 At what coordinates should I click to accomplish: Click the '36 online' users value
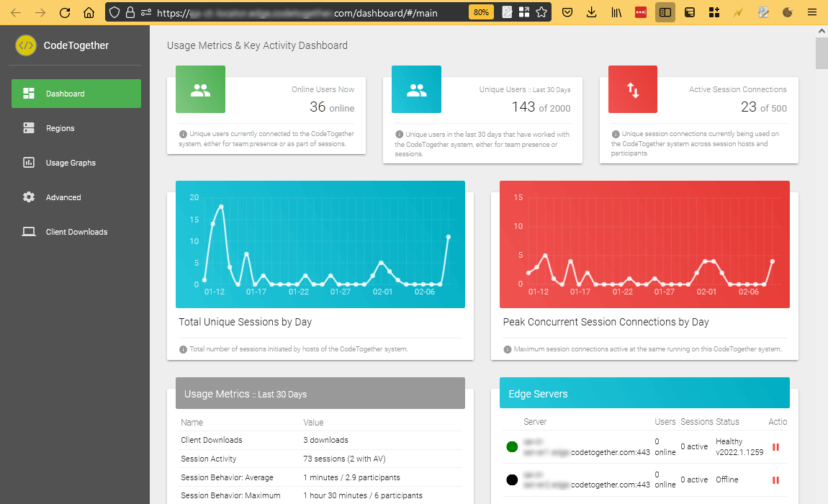pos(332,107)
